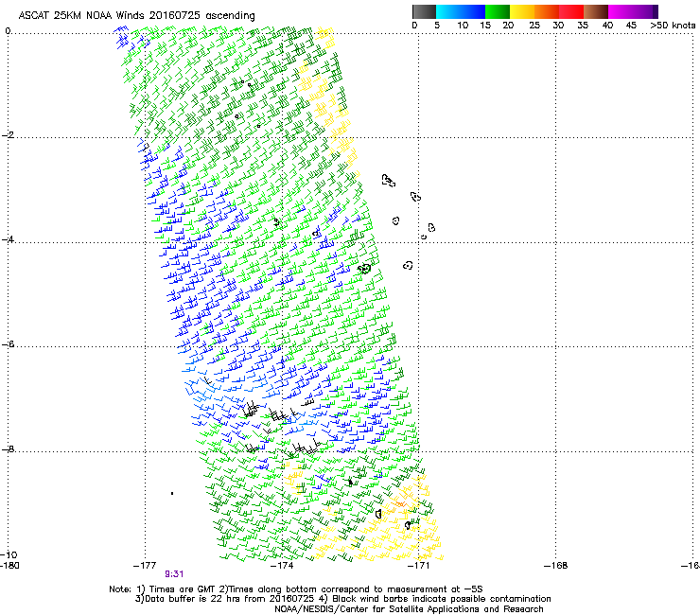Click the '-174' longitude axis label
Viewport: 700px width, 615px height.
[282, 566]
